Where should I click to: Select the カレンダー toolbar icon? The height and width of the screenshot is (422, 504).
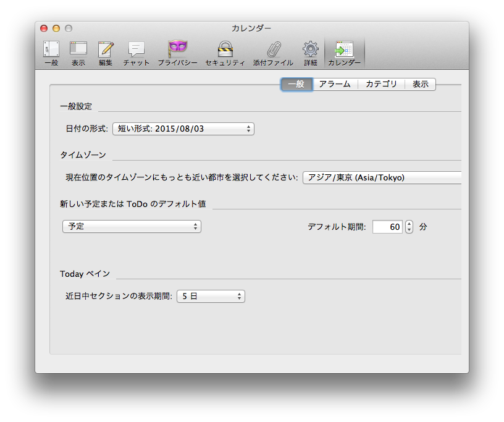(344, 53)
